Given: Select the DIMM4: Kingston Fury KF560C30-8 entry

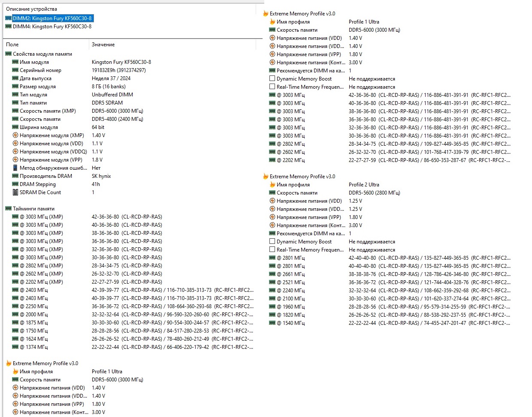Looking at the screenshot, I should click(52, 27).
